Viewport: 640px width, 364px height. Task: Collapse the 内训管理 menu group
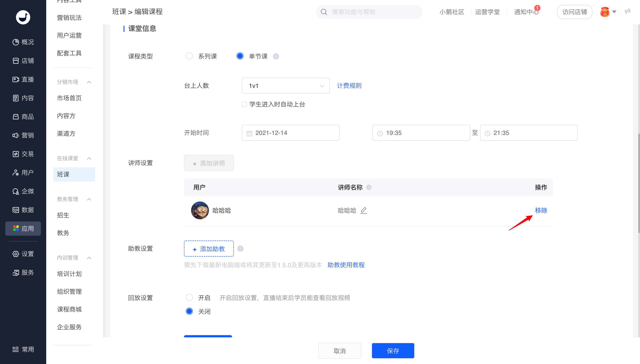point(89,258)
